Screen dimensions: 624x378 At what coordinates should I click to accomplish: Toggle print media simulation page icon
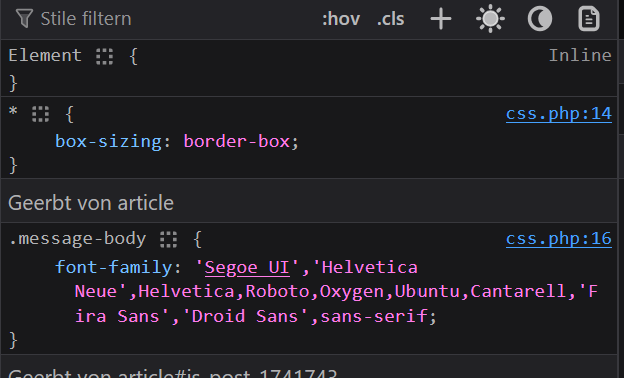pyautogui.click(x=589, y=19)
